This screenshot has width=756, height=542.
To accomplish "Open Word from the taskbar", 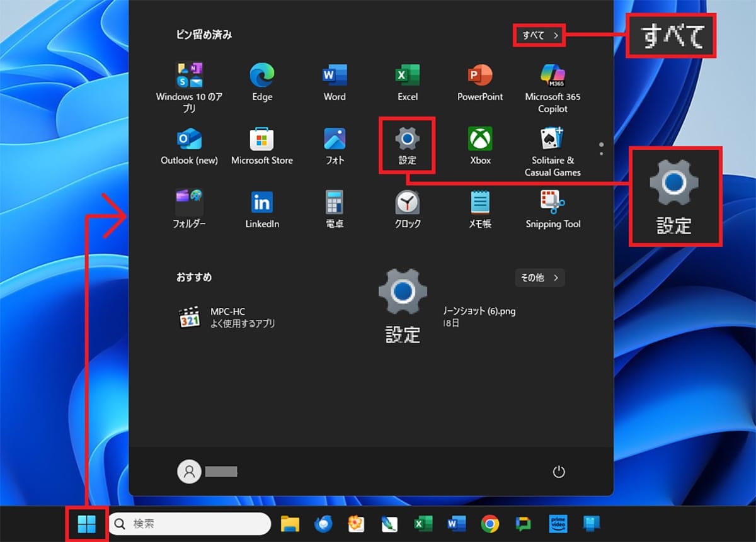I will [457, 524].
